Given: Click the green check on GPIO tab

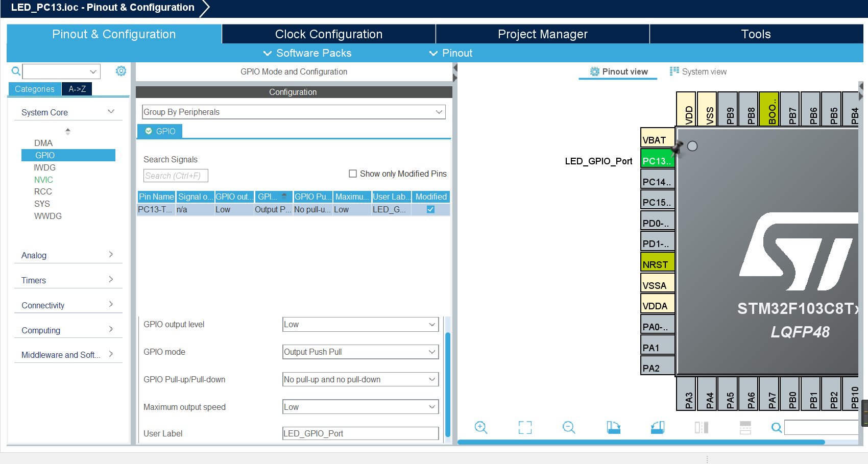Looking at the screenshot, I should click(149, 131).
